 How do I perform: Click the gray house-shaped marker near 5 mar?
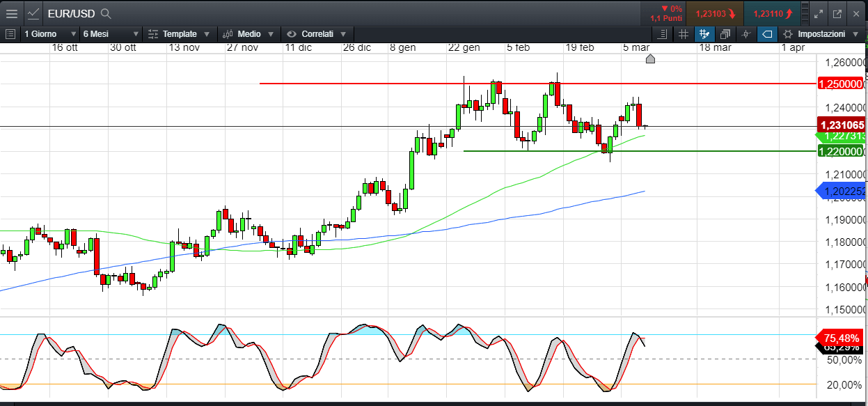pos(650,58)
